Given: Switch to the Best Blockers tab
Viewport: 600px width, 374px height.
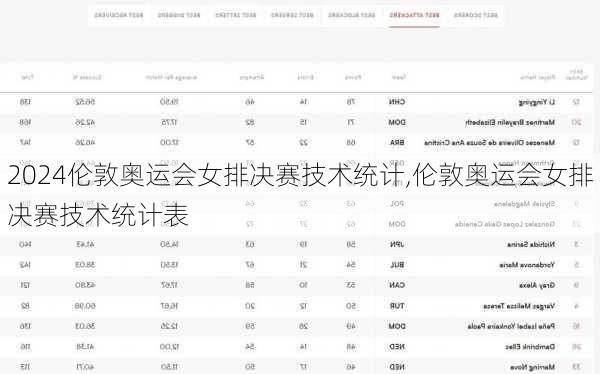Looking at the screenshot, I should click(x=352, y=15).
